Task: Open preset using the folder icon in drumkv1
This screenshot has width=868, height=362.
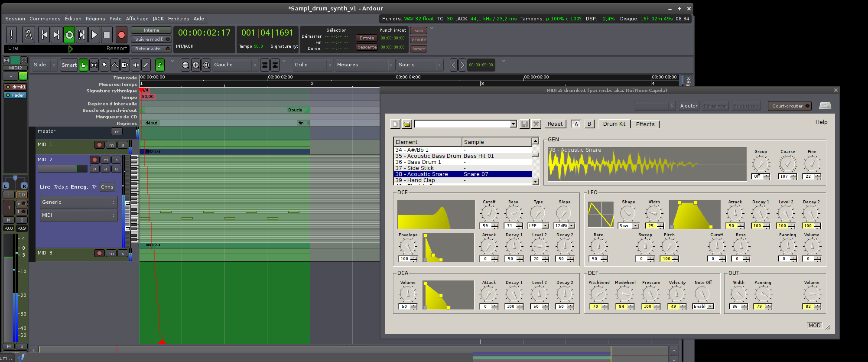Action: coord(406,124)
